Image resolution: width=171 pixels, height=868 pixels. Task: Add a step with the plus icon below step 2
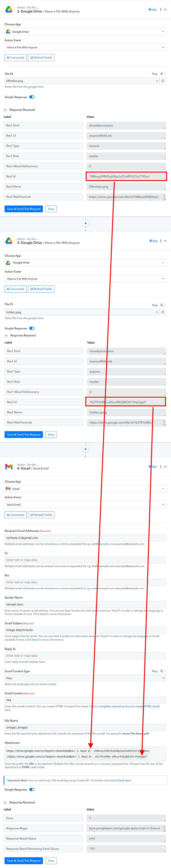click(x=85, y=223)
